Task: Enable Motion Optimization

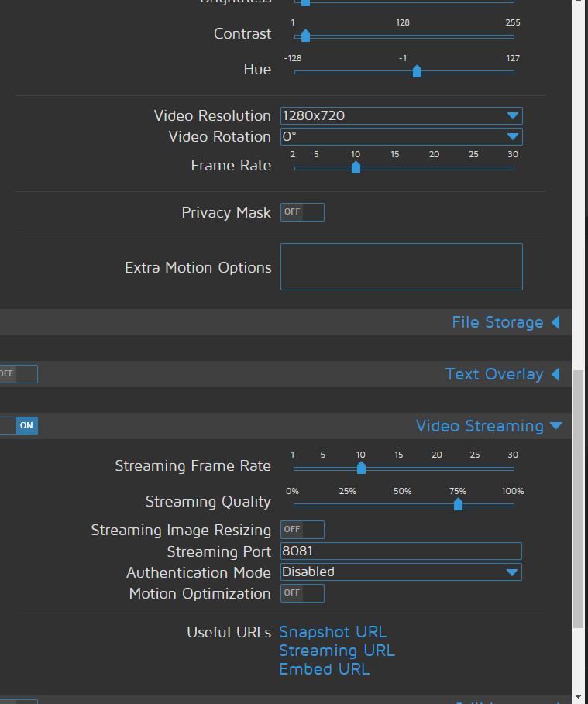Action: [x=302, y=593]
